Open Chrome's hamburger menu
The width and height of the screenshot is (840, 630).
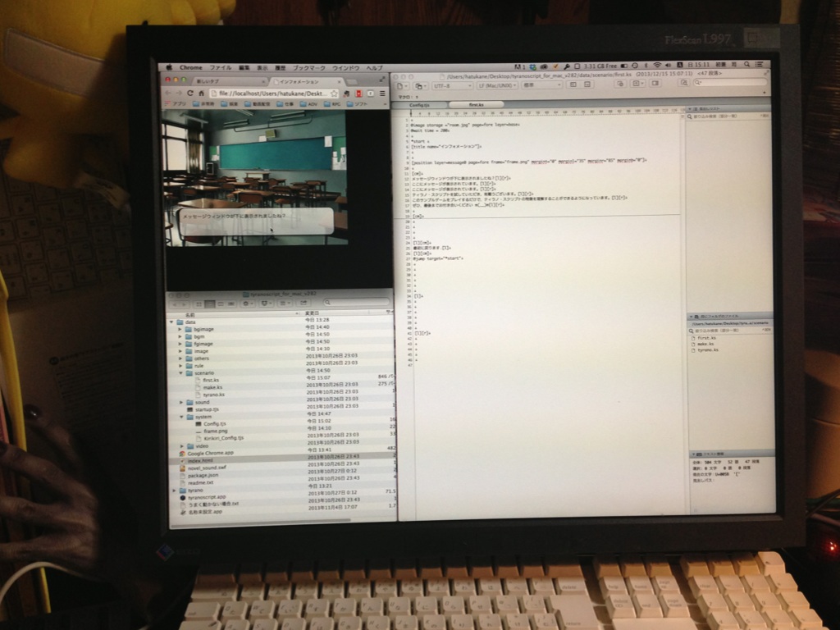pyautogui.click(x=382, y=94)
